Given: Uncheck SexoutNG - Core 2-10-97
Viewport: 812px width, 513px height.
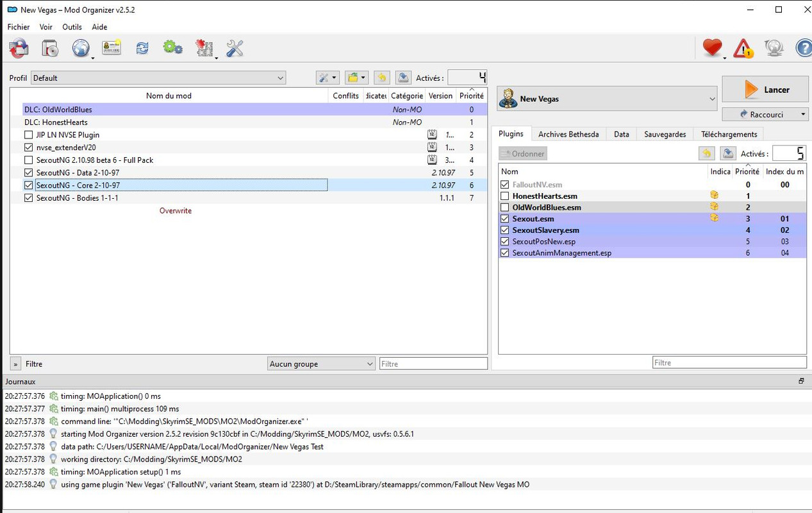Looking at the screenshot, I should 28,185.
